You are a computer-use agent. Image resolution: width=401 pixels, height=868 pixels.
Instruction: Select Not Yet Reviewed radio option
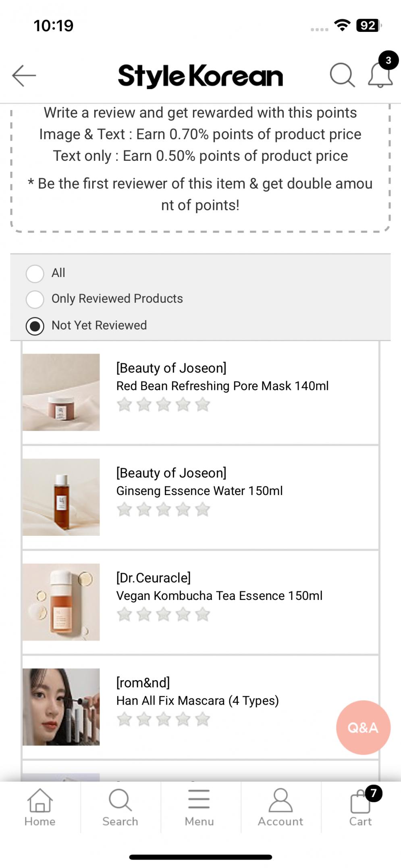coord(35,326)
